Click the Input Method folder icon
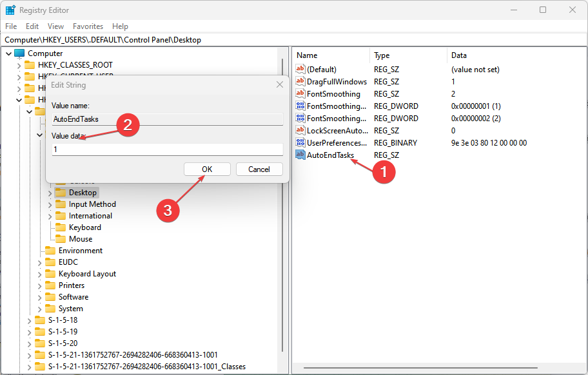588x375 pixels. pyautogui.click(x=61, y=204)
